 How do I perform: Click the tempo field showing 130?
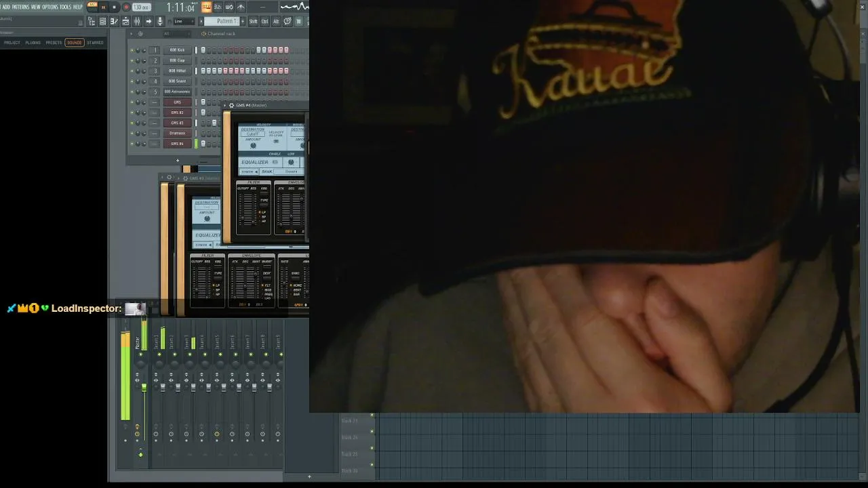coord(141,7)
